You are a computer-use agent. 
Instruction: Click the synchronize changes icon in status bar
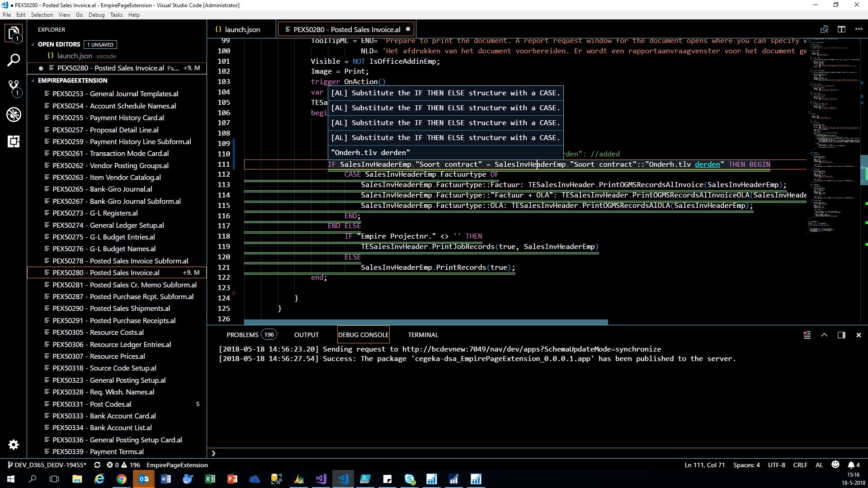click(97, 465)
